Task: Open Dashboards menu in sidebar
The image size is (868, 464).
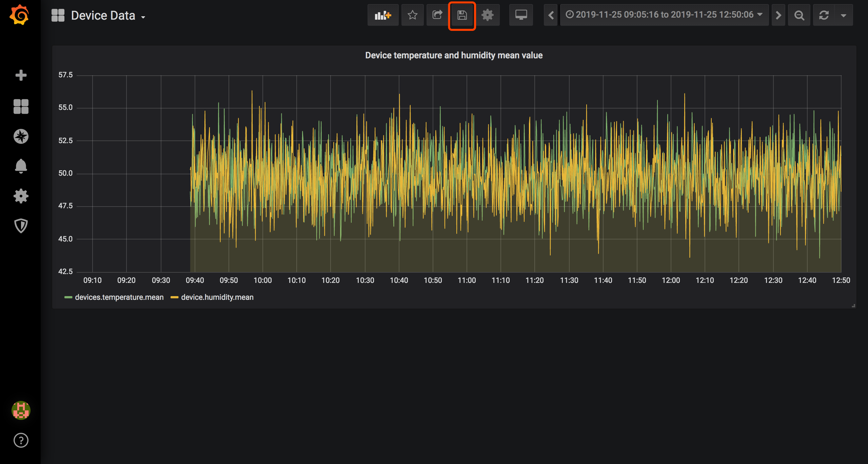Action: point(21,107)
